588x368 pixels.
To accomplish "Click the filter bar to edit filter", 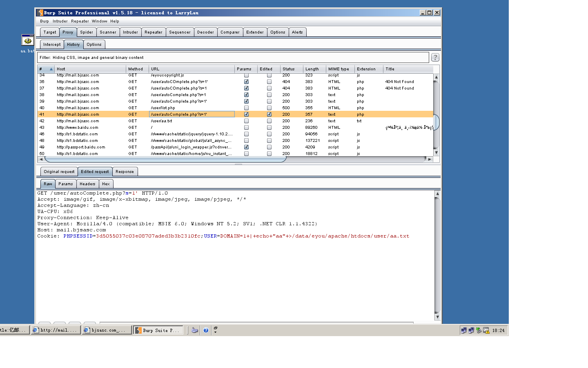I will [233, 58].
